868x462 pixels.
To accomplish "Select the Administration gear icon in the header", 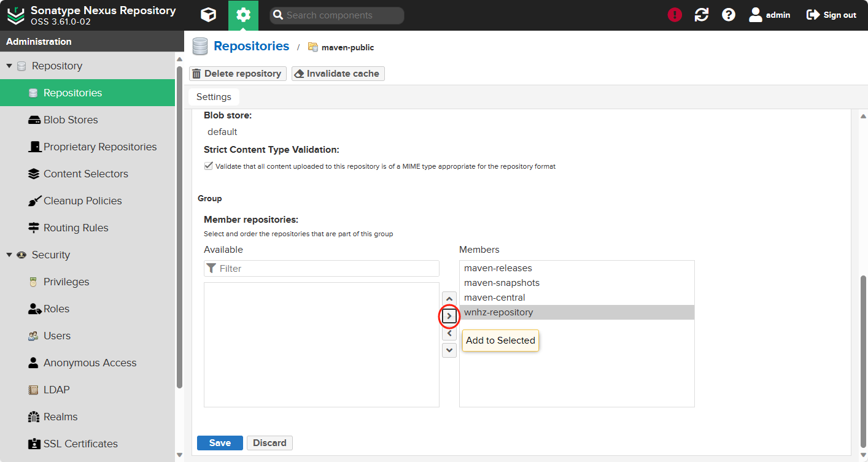I will [x=243, y=15].
